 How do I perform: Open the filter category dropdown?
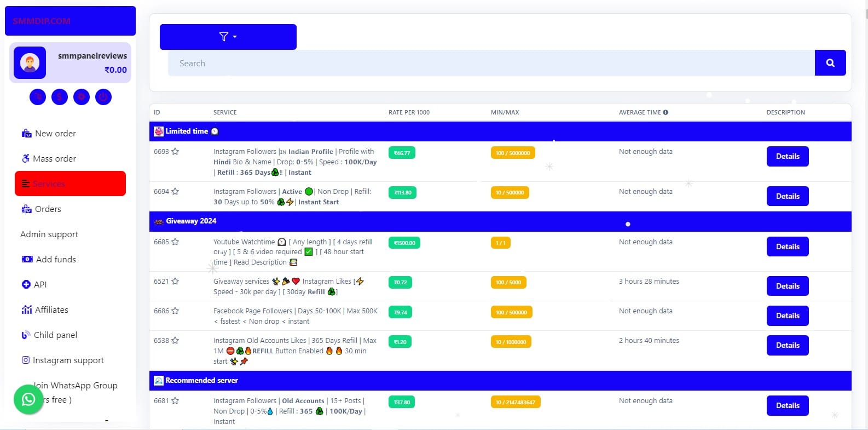228,37
